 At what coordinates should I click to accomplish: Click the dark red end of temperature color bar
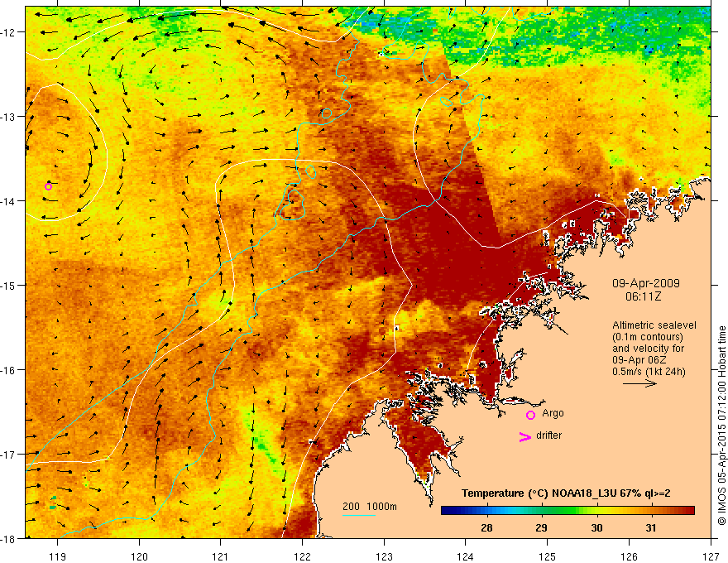687,511
